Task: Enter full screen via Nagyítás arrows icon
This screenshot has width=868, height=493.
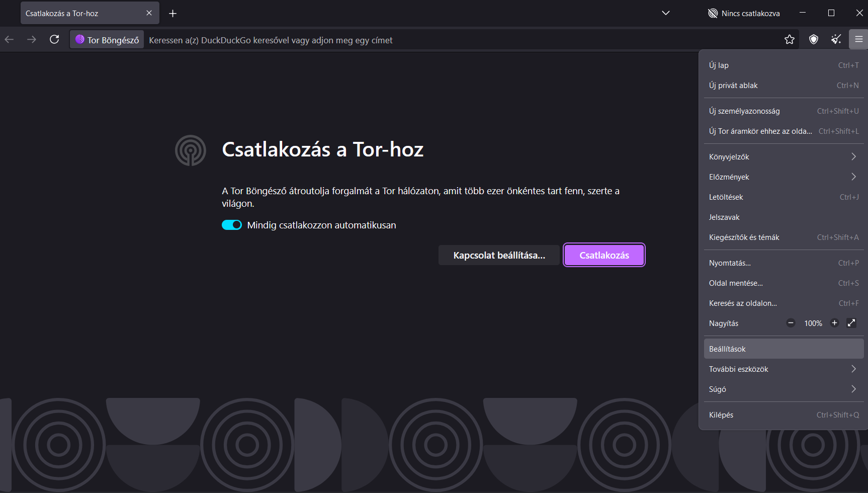Action: (851, 323)
